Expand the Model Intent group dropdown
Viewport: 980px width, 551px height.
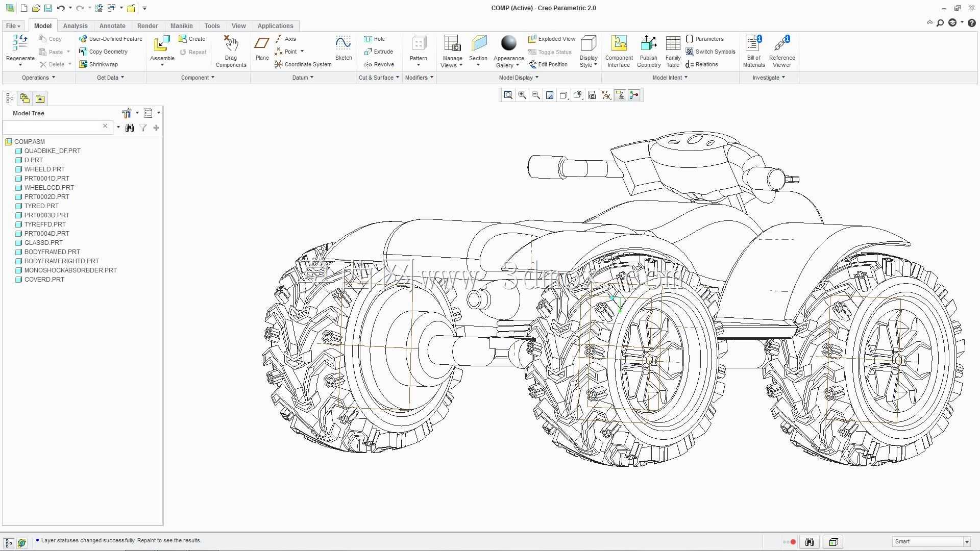670,78
